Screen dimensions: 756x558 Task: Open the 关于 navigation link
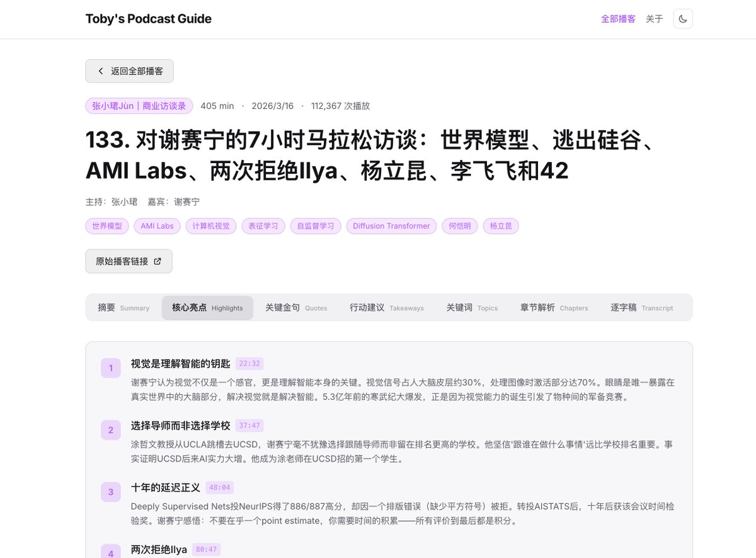(x=655, y=19)
